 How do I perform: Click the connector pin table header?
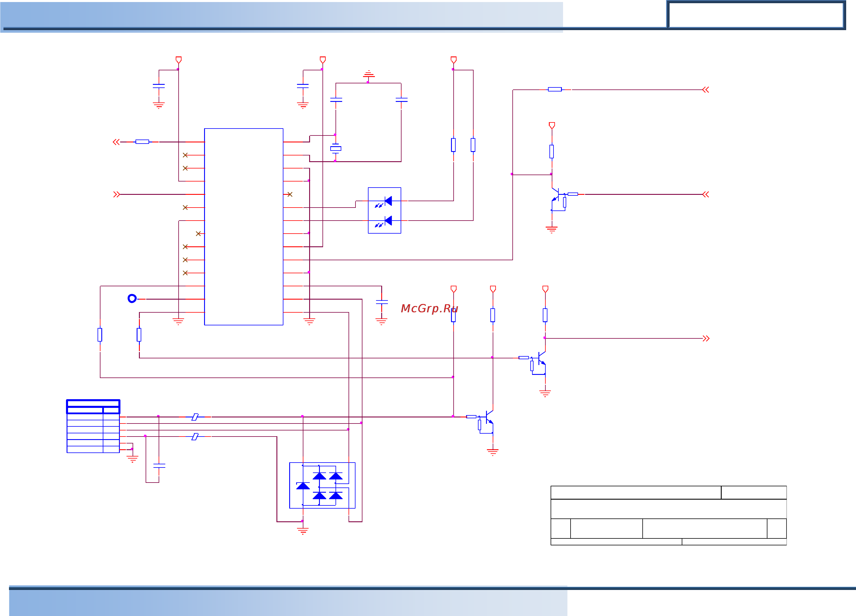point(93,406)
